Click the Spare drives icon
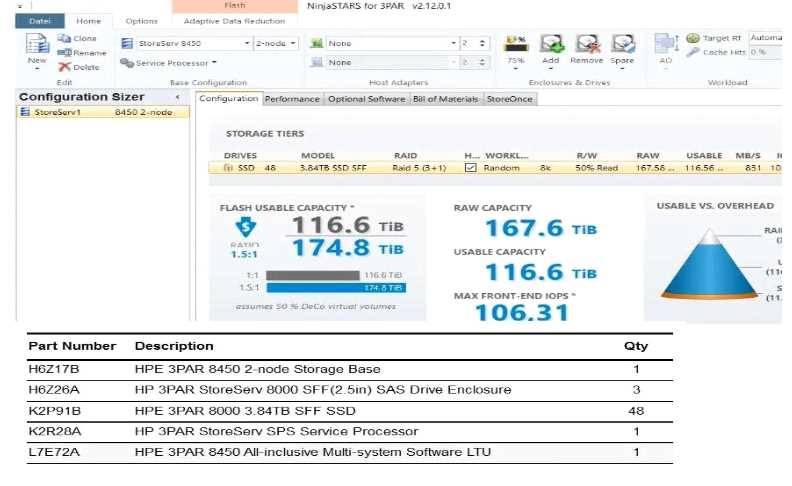792x486 pixels. pos(622,46)
